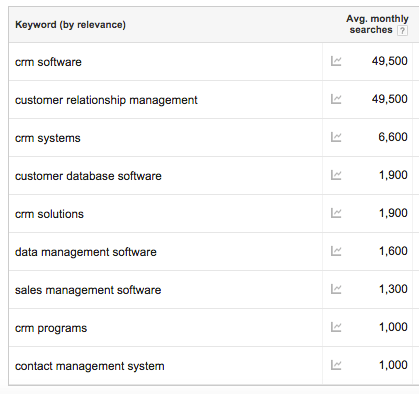Sort by Avg. monthly searches header
Viewport: 419px width, 394px height.
tap(377, 24)
